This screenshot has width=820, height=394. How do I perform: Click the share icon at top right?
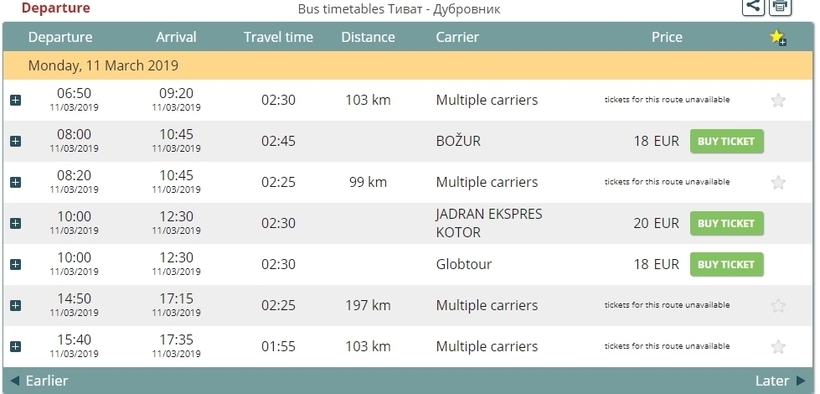(753, 6)
